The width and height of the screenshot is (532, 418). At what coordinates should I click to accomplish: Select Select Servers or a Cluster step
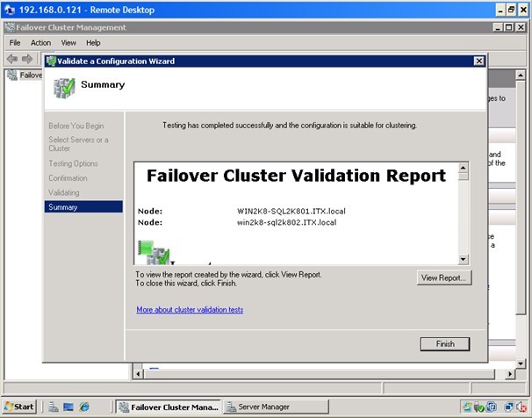[x=78, y=144]
